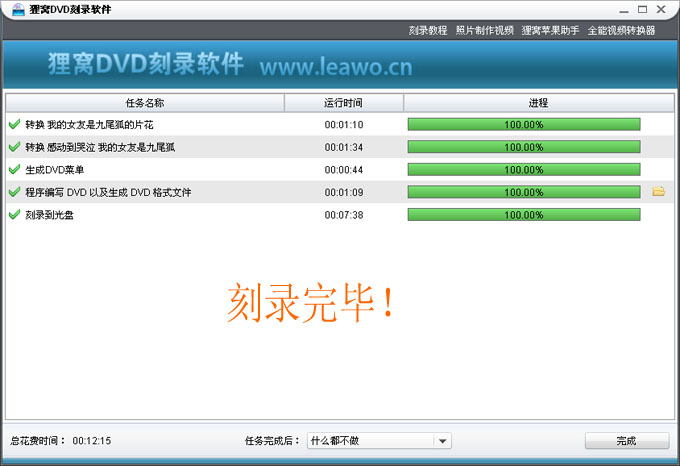Minimize the 狸窝DVD刻录软件 window
This screenshot has width=680, height=466.
pos(624,10)
